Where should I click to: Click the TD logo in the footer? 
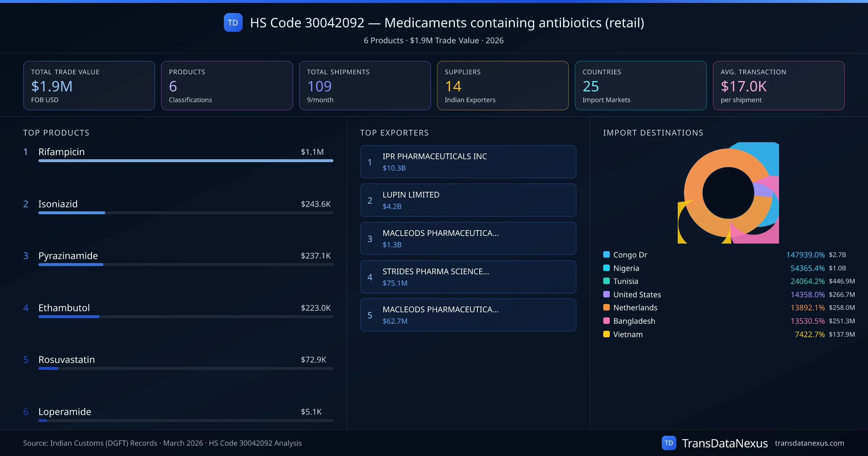click(x=668, y=443)
